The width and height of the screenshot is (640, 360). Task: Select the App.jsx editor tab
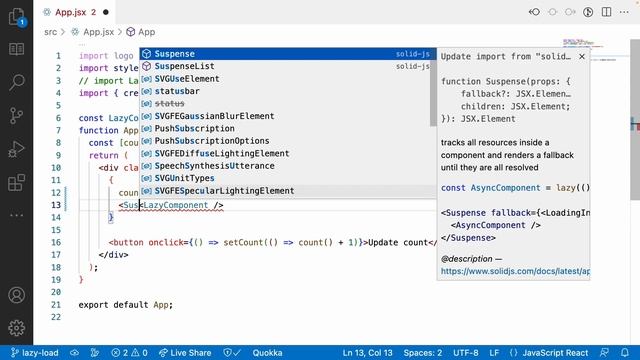pos(76,12)
